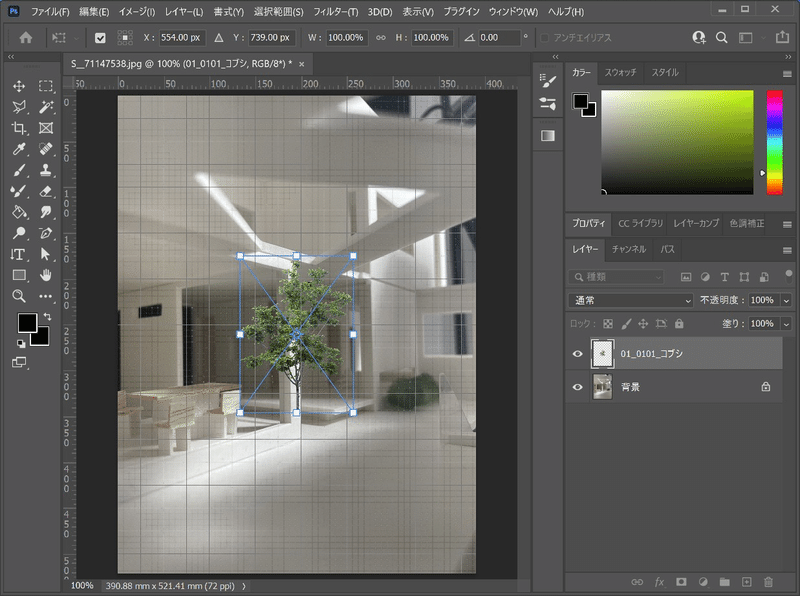Open the Edit Toolbar three-dots menu
This screenshot has height=596, width=800.
[46, 296]
